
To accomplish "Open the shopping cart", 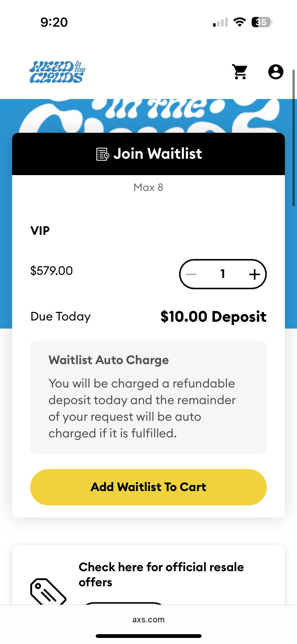I will [240, 72].
